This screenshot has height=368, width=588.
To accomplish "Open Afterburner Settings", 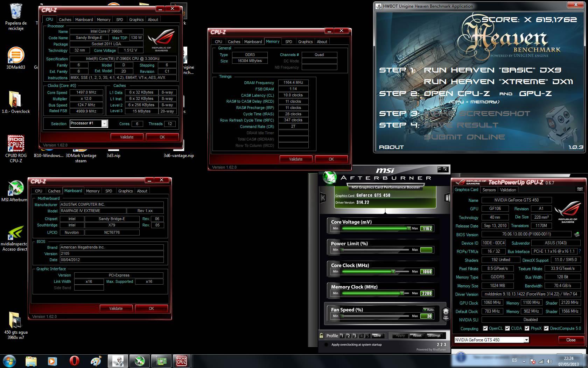I will point(434,335).
